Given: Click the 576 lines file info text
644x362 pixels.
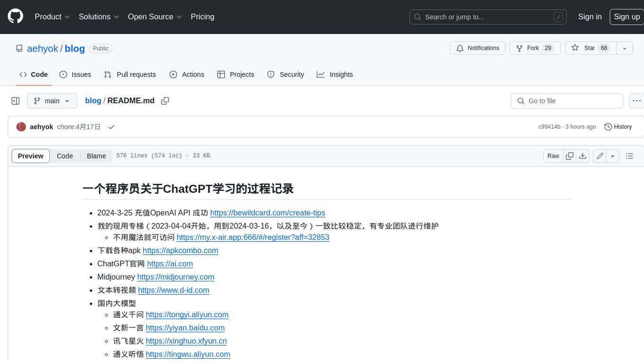Looking at the screenshot, I should tap(163, 156).
